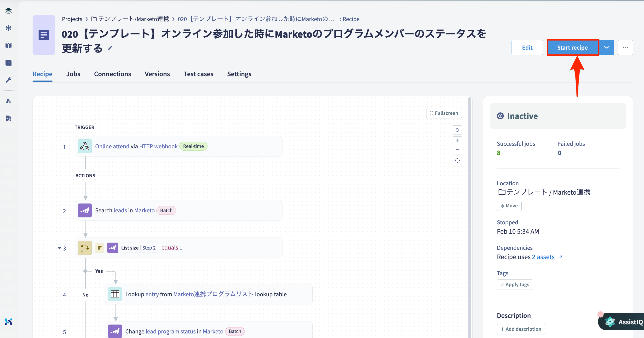Click the external link icon beside 2 assets

[560, 257]
